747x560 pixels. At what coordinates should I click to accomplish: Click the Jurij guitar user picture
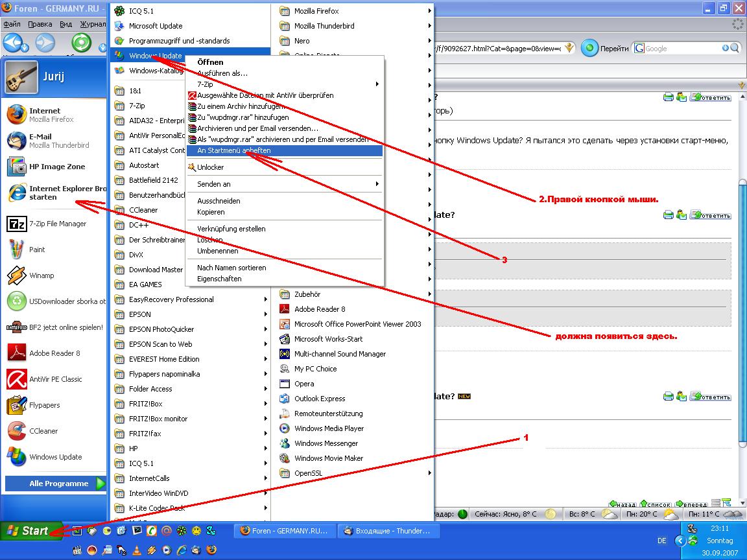21,76
